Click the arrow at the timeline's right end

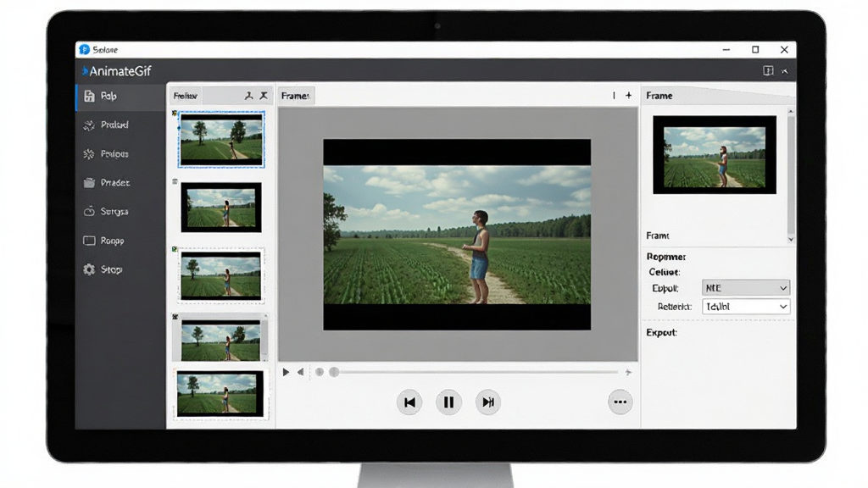[x=628, y=373]
